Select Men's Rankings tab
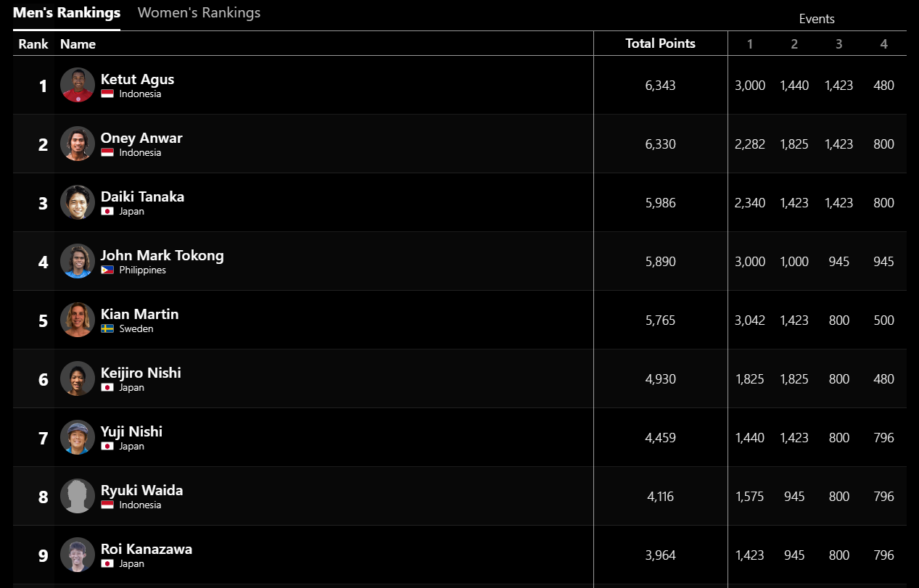Viewport: 919px width, 588px height. point(67,13)
